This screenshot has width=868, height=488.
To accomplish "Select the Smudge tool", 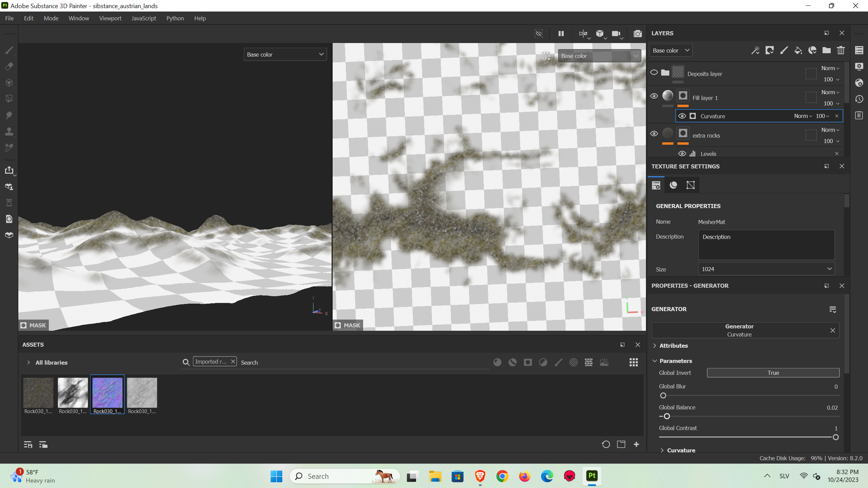I will tap(9, 115).
